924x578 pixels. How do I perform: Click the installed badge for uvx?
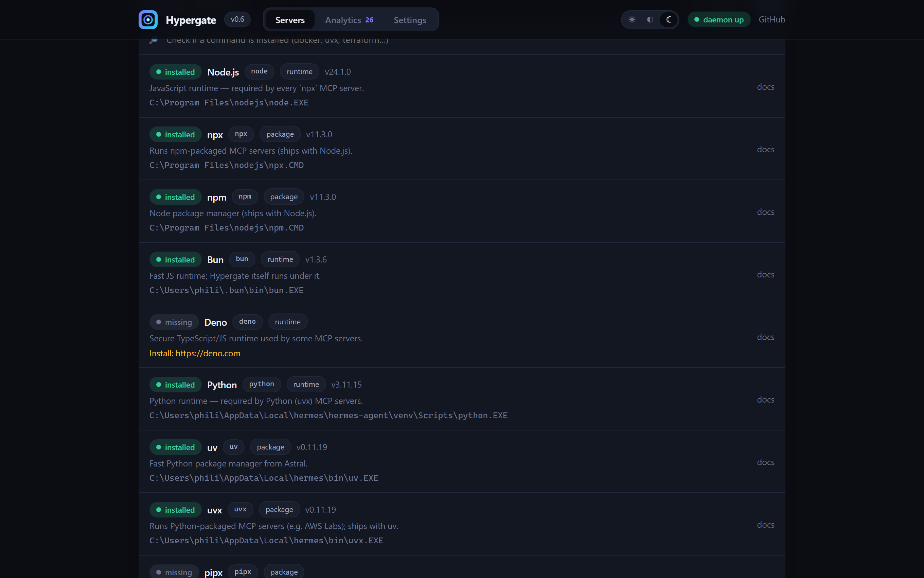(175, 510)
